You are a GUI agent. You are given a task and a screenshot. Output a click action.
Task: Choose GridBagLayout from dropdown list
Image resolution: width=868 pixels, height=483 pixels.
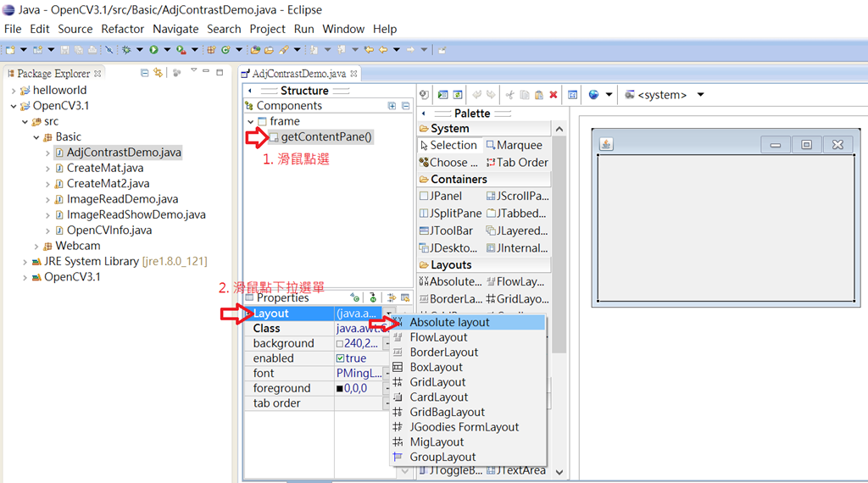468,412
